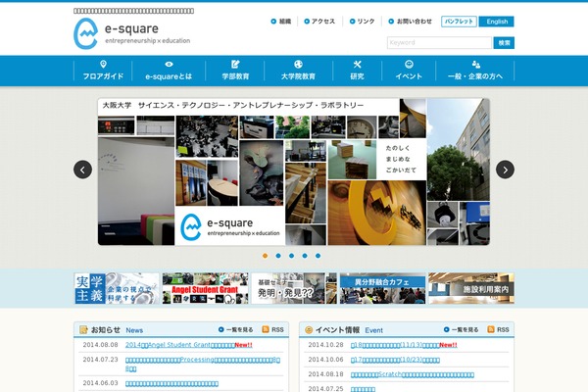The width and height of the screenshot is (588, 392).
Task: Select the fourth carousel dot
Action: pyautogui.click(x=305, y=256)
